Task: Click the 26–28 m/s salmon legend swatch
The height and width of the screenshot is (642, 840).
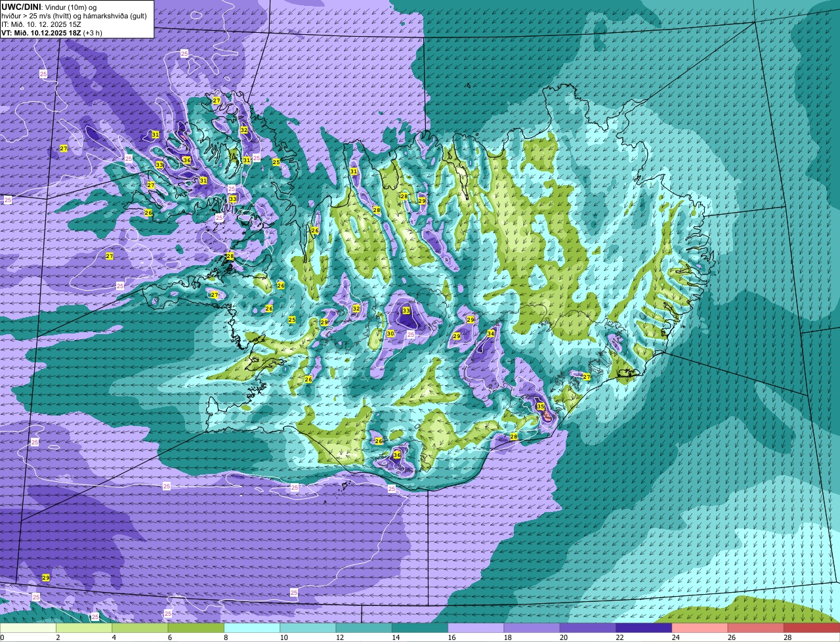Action: (756, 628)
